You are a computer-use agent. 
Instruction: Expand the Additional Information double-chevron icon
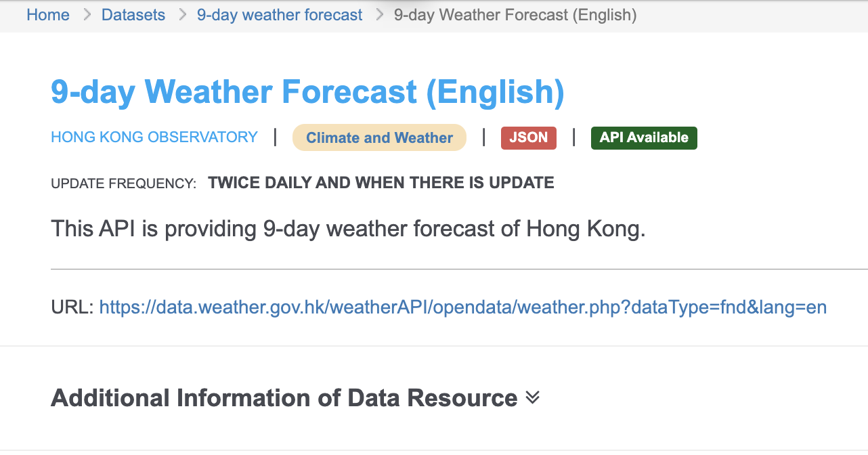click(x=533, y=397)
